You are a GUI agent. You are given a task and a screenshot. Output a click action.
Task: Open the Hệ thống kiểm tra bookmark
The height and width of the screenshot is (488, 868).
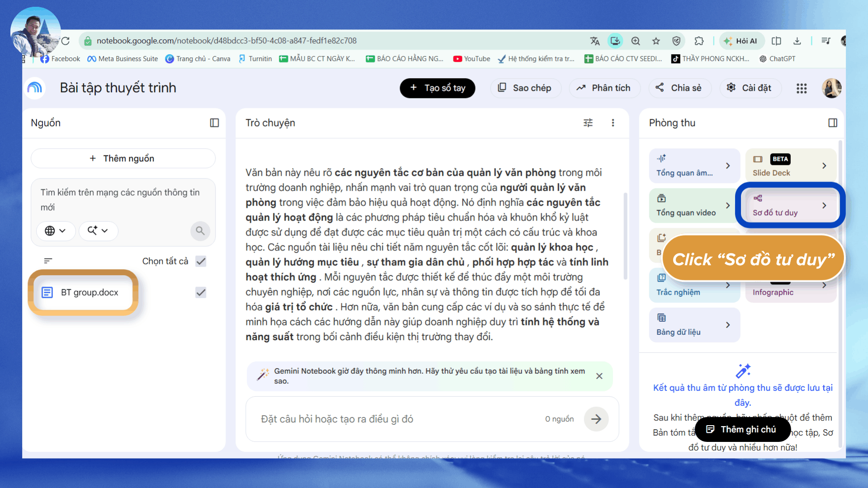pyautogui.click(x=536, y=59)
